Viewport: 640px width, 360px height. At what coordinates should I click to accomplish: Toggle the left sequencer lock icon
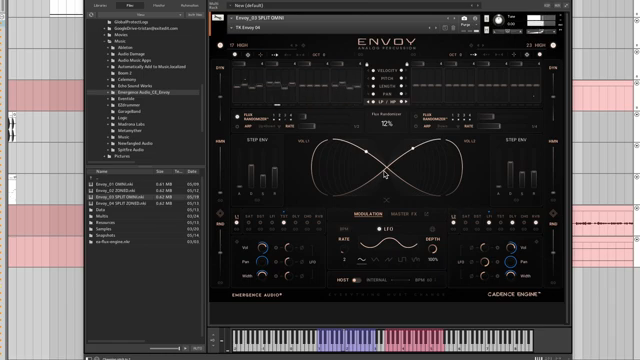point(367,64)
